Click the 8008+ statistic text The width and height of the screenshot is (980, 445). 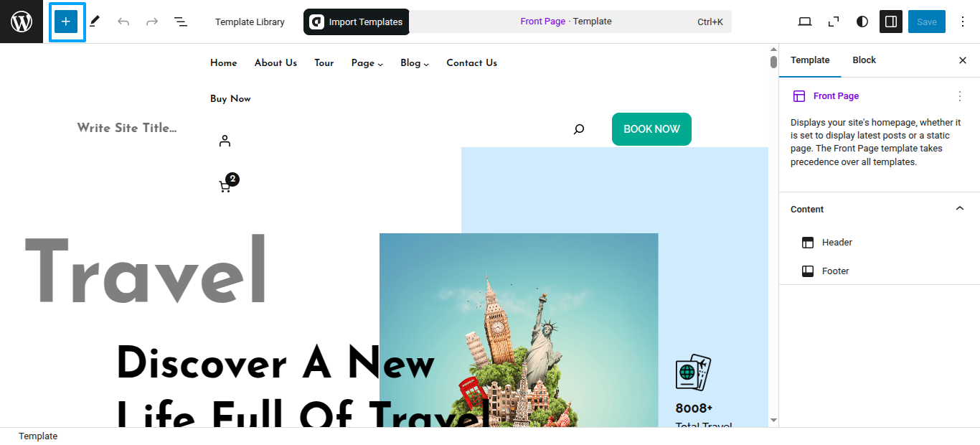pyautogui.click(x=694, y=408)
